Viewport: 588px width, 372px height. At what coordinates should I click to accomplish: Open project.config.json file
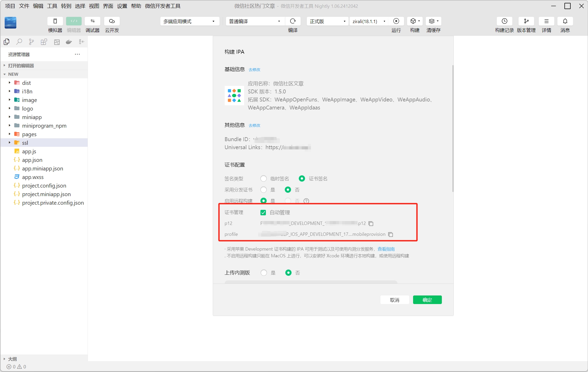[44, 185]
